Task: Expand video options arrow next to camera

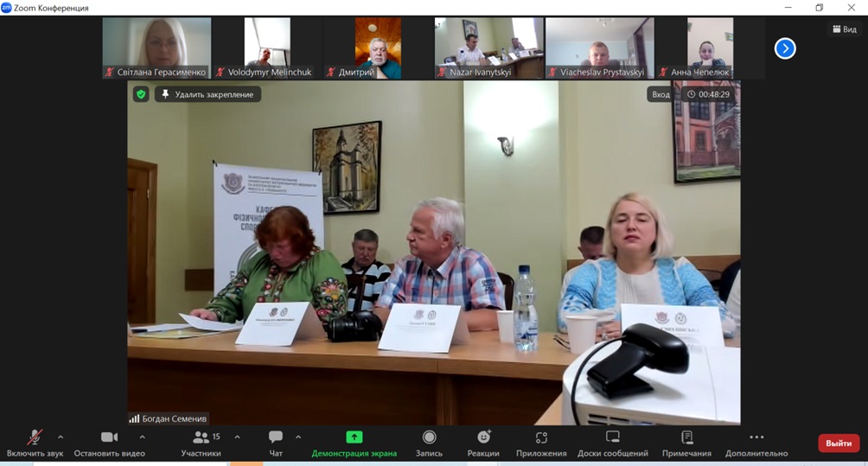Action: coord(143,437)
